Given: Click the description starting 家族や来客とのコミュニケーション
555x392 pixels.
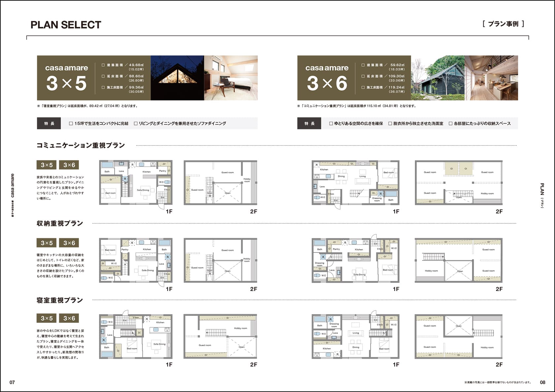Looking at the screenshot, I should (x=60, y=188).
